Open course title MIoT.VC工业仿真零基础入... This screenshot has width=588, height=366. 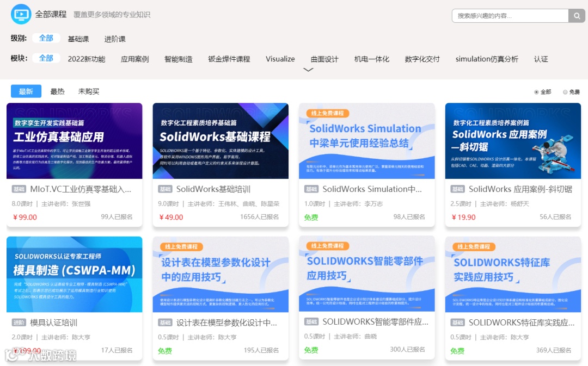click(81, 189)
